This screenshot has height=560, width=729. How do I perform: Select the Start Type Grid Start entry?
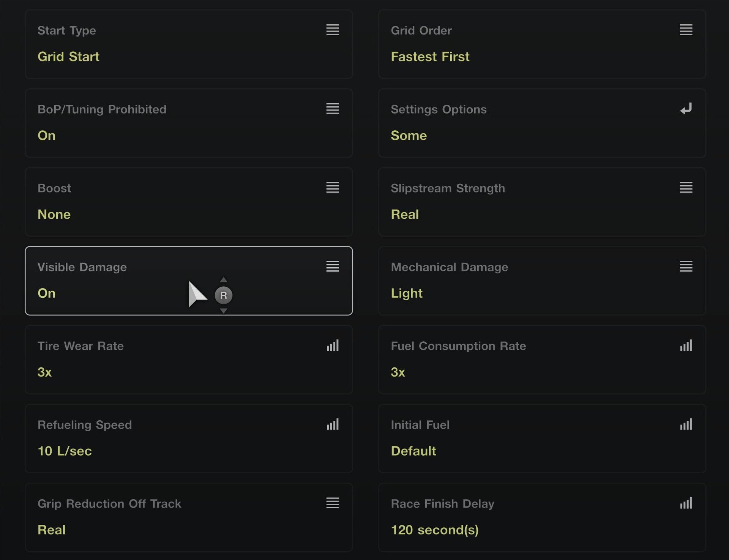coord(68,57)
